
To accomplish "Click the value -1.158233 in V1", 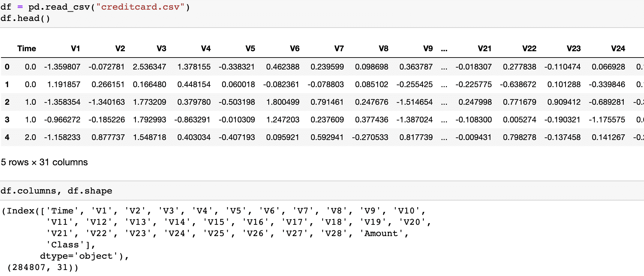I will point(62,137).
